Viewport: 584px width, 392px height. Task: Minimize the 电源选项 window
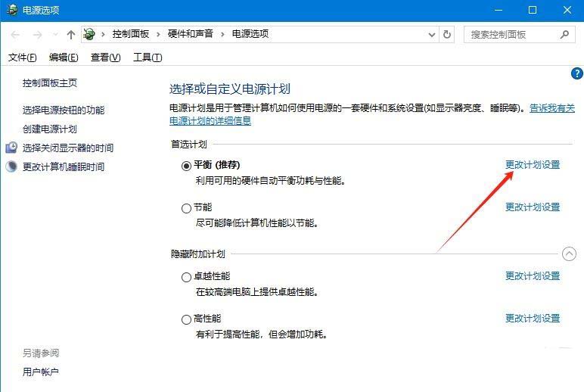[499, 10]
